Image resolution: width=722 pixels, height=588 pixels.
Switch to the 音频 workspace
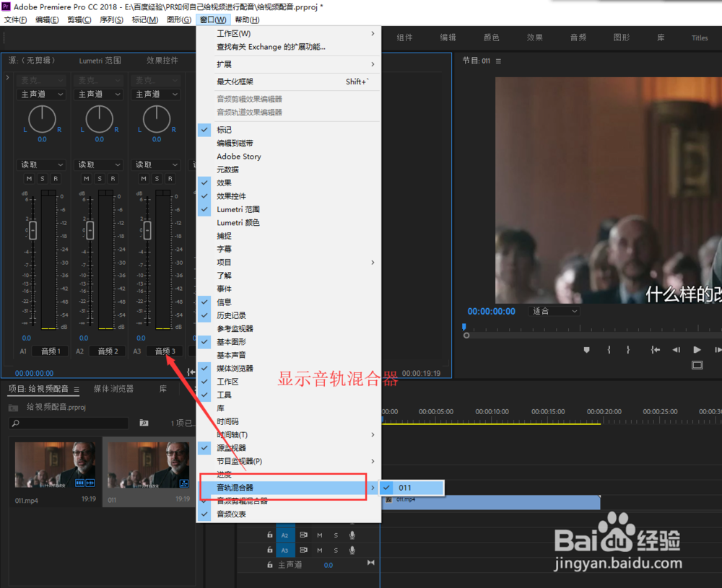[578, 38]
